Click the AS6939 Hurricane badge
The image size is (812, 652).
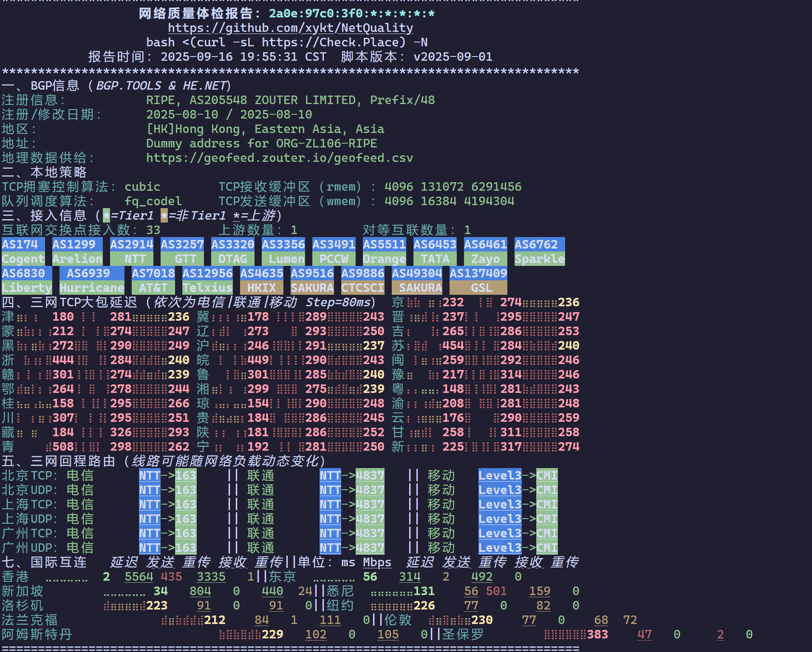point(91,280)
